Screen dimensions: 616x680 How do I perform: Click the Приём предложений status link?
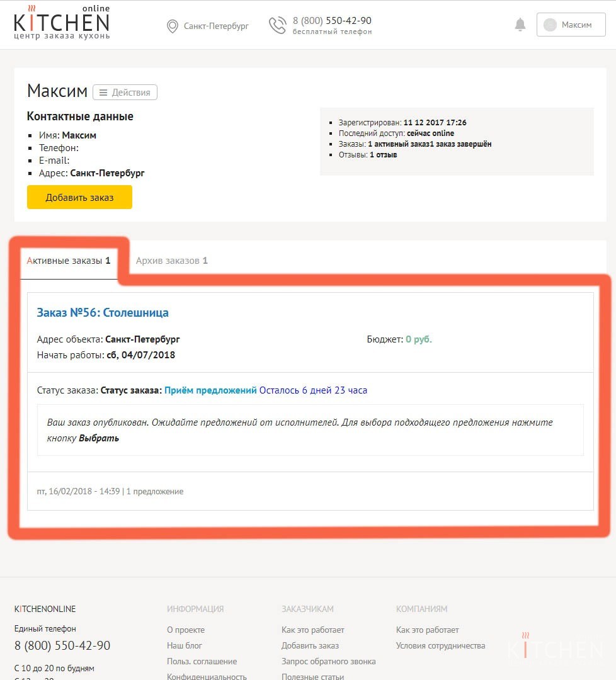click(210, 390)
